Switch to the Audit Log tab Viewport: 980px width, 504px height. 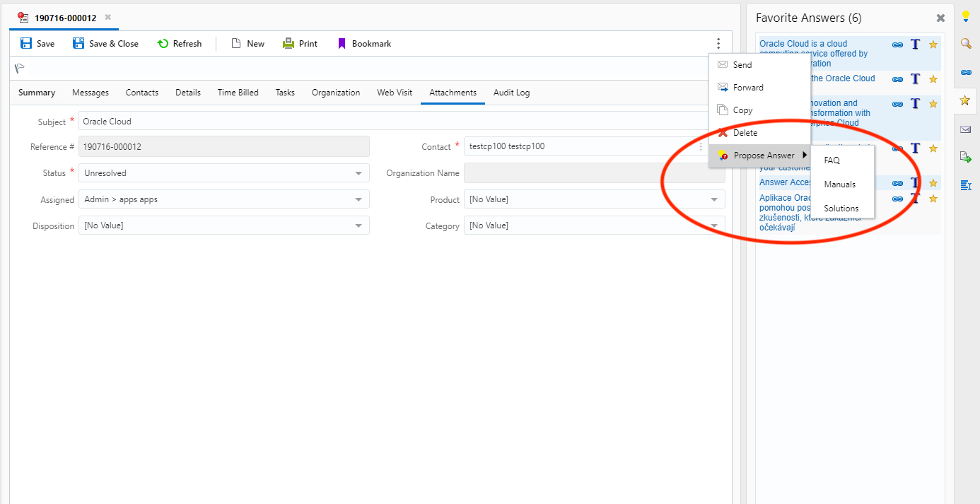pyautogui.click(x=511, y=93)
